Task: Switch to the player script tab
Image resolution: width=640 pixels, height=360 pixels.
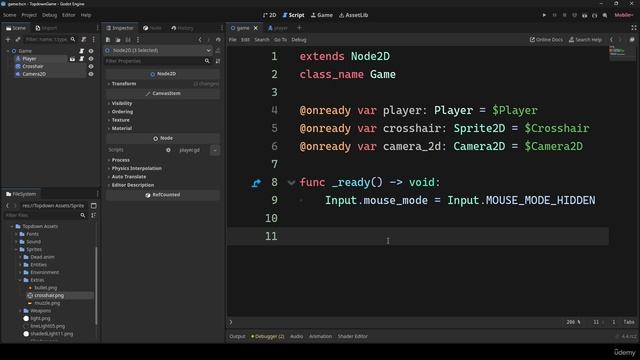Action: 278,28
